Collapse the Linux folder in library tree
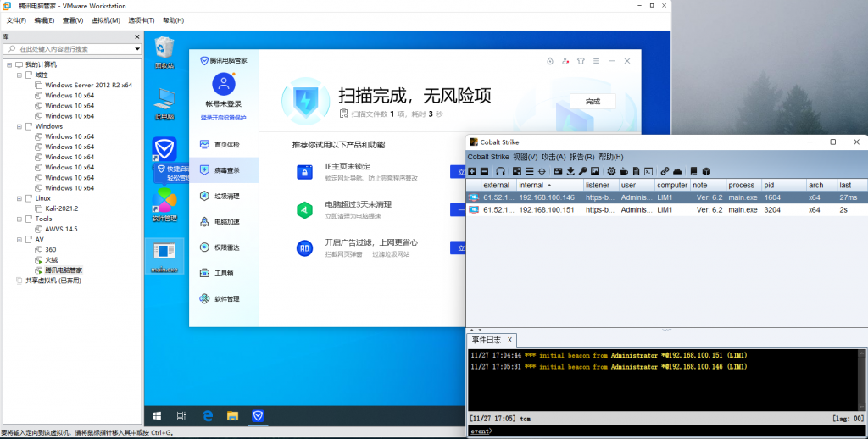This screenshot has height=439, width=868. [x=19, y=199]
